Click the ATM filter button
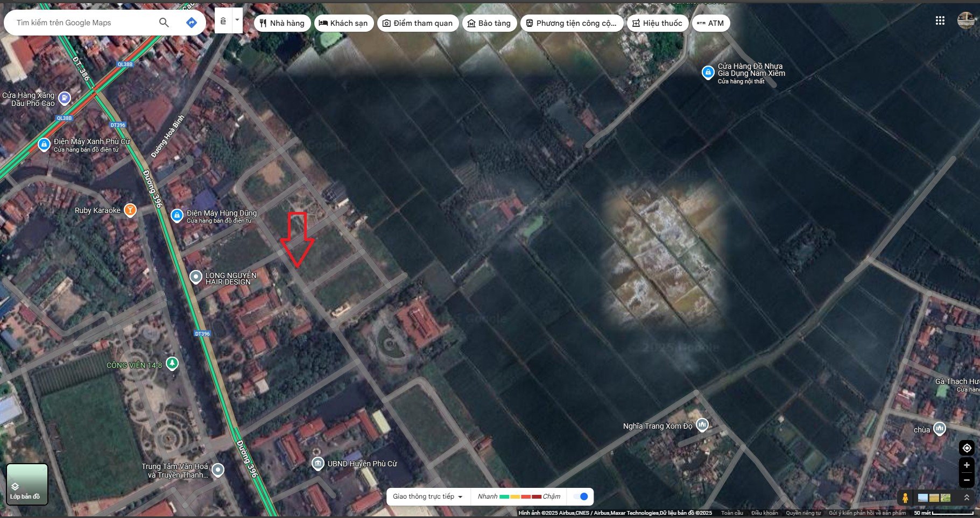Screen dimensions: 980x518 click(x=710, y=23)
